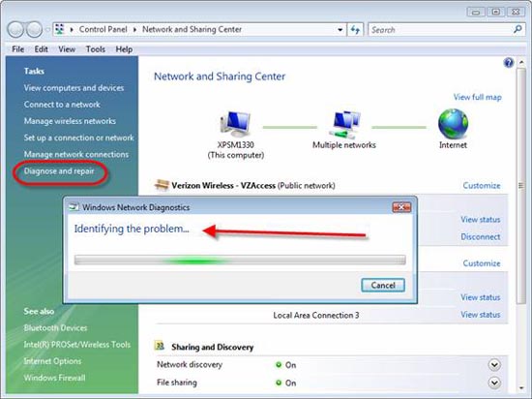This screenshot has height=399, width=532.
Task: Click the Verizon Wireless bench network icon
Action: click(x=162, y=185)
